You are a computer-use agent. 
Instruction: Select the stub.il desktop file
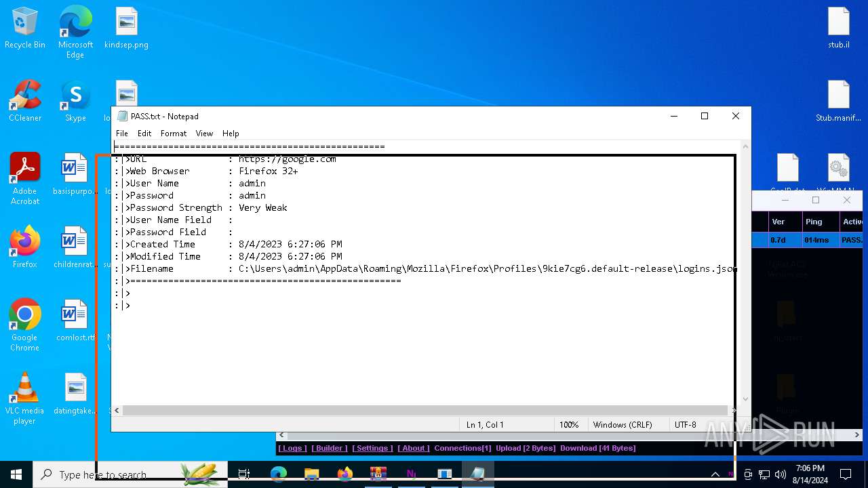click(x=839, y=28)
